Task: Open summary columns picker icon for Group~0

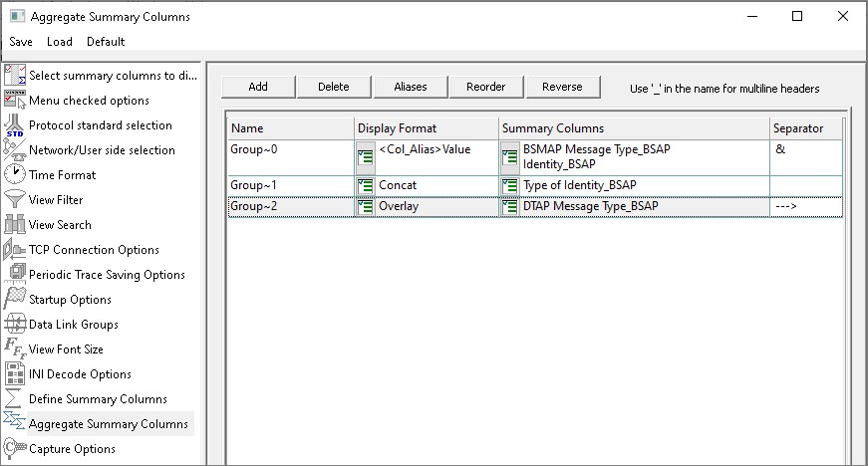Action: coord(510,157)
